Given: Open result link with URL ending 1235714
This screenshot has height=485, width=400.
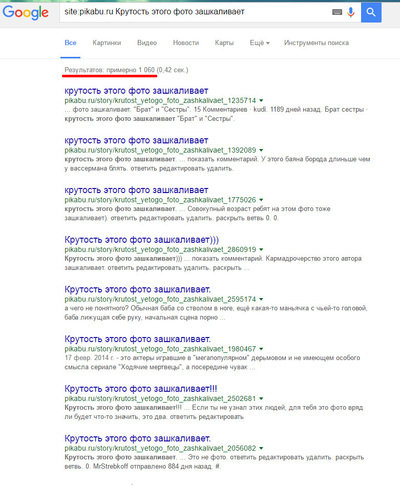Looking at the screenshot, I should 136,91.
